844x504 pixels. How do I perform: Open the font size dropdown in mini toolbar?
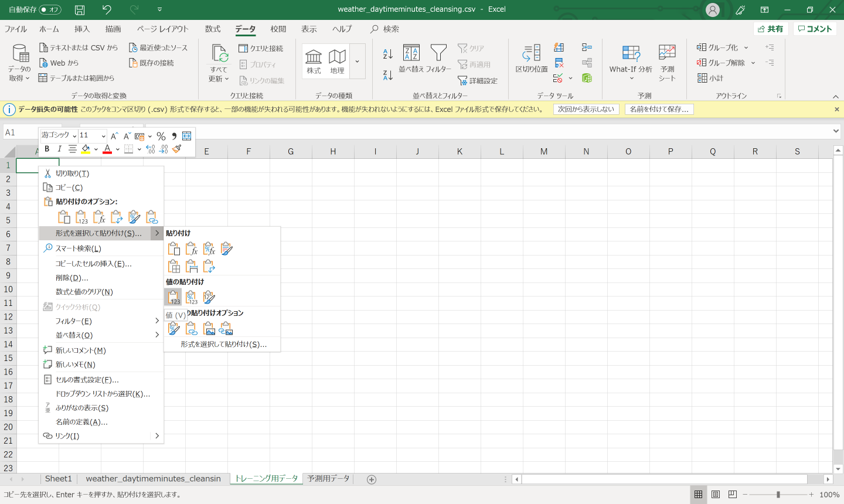tap(104, 135)
